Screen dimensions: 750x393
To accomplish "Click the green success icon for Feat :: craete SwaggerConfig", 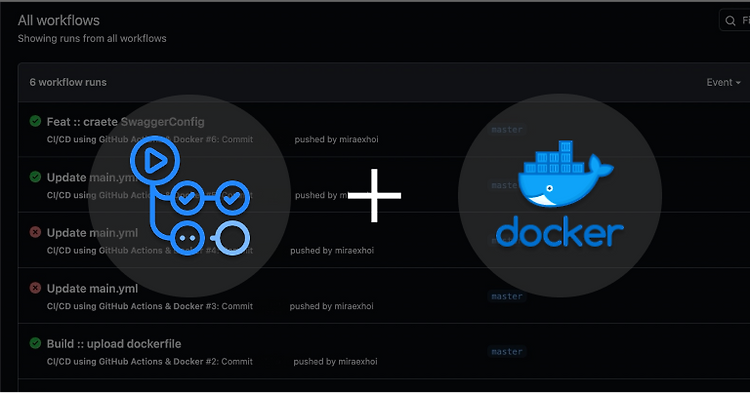I will pos(35,121).
